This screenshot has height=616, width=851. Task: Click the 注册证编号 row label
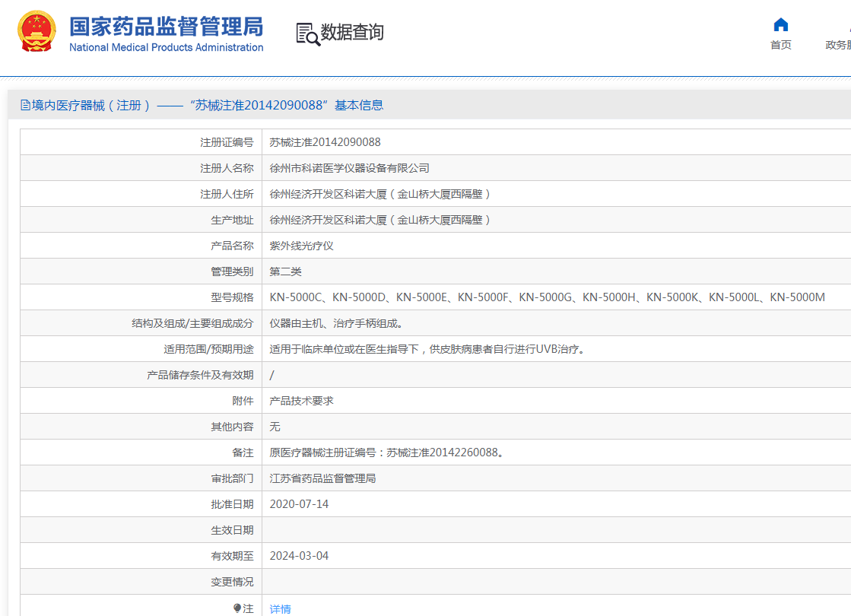pos(227,142)
